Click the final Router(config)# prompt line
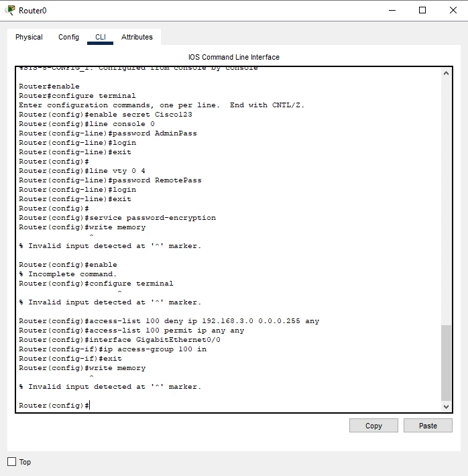The height and width of the screenshot is (476, 468). click(54, 405)
